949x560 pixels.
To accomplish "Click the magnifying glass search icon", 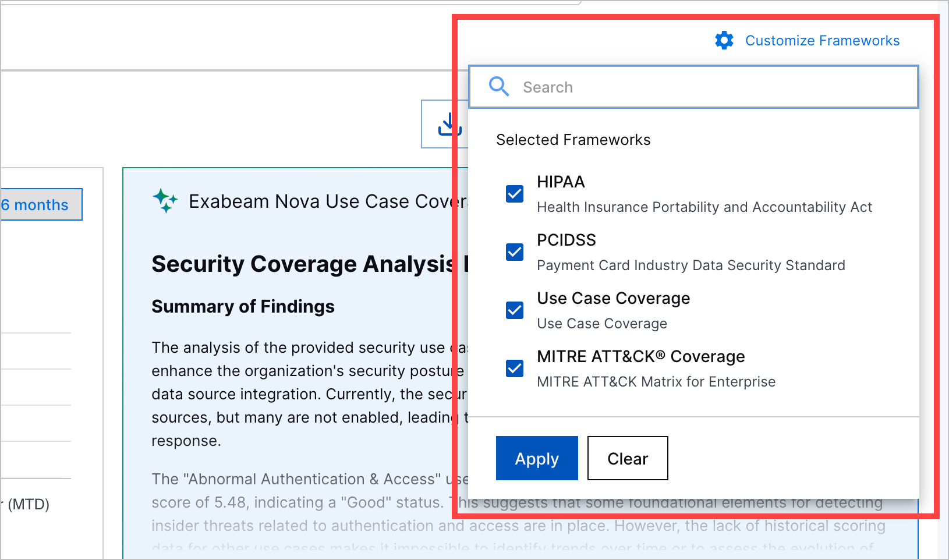I will [499, 87].
